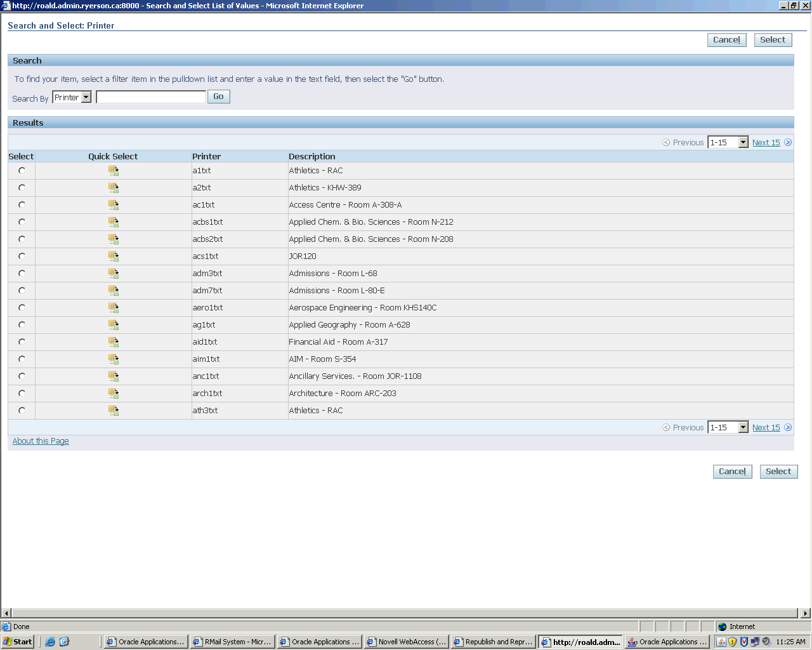The height and width of the screenshot is (650, 812).
Task: Click Quick Select icon for a1txt printer
Action: [114, 171]
